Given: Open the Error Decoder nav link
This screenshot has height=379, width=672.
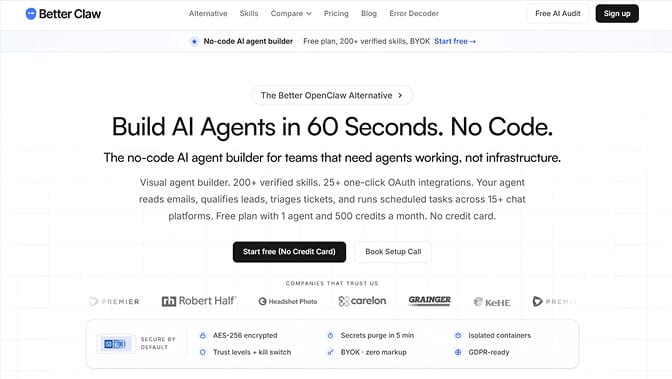Looking at the screenshot, I should (414, 13).
